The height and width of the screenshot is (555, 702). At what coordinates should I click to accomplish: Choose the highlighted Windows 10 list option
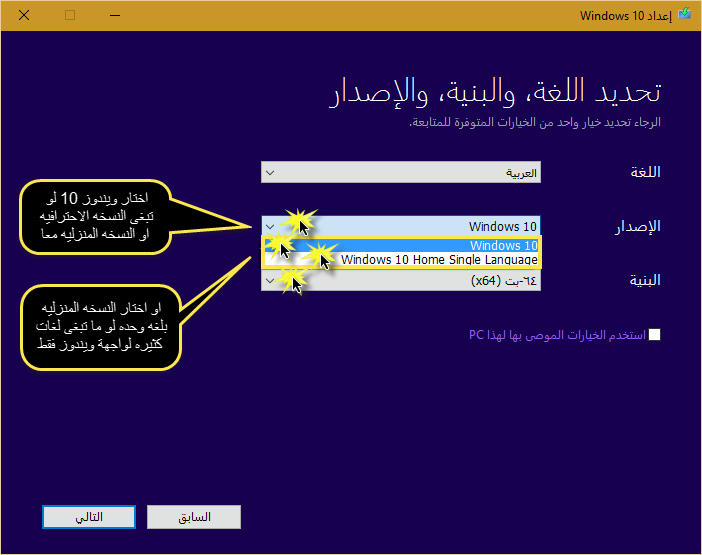[x=401, y=245]
